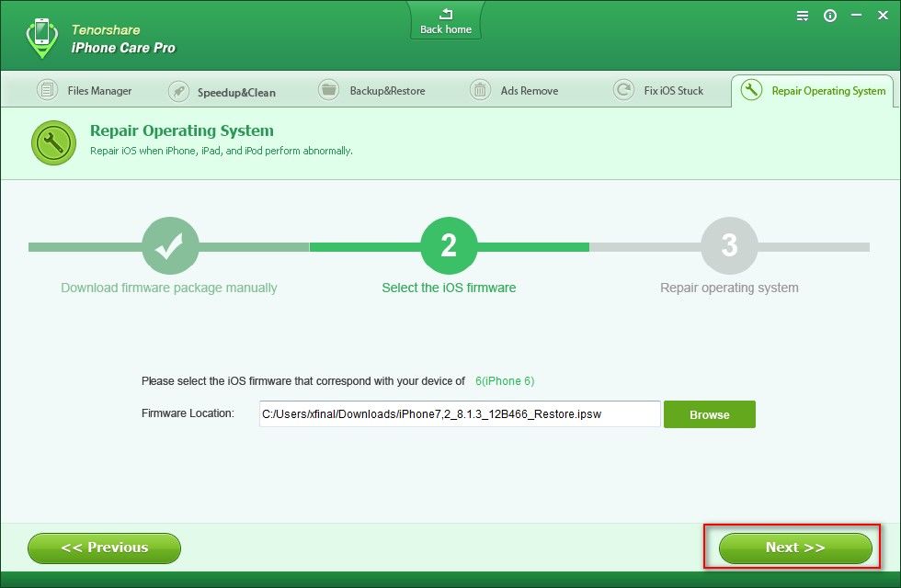Go to the Previous step

pos(104,548)
